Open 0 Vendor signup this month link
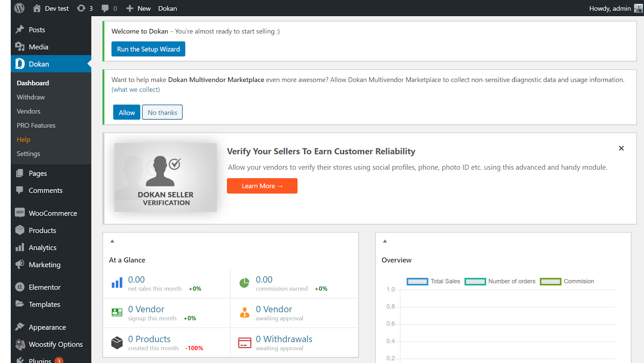The width and height of the screenshot is (644, 363). [146, 309]
